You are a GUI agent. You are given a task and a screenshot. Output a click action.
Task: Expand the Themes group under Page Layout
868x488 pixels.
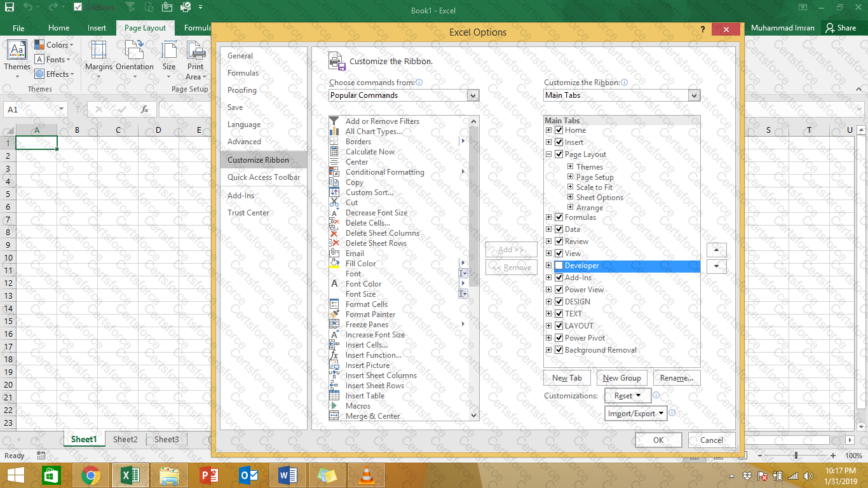pos(571,167)
